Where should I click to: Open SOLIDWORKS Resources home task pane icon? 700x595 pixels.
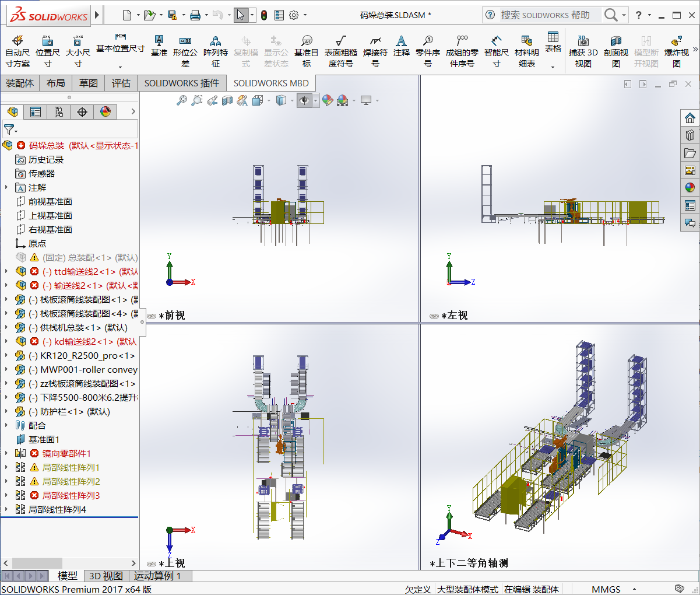[x=690, y=118]
